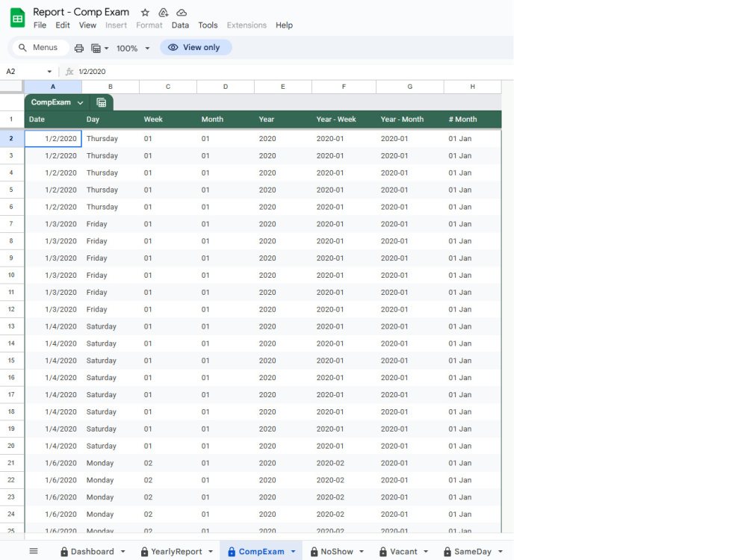
Task: Open the View menu
Action: point(87,25)
